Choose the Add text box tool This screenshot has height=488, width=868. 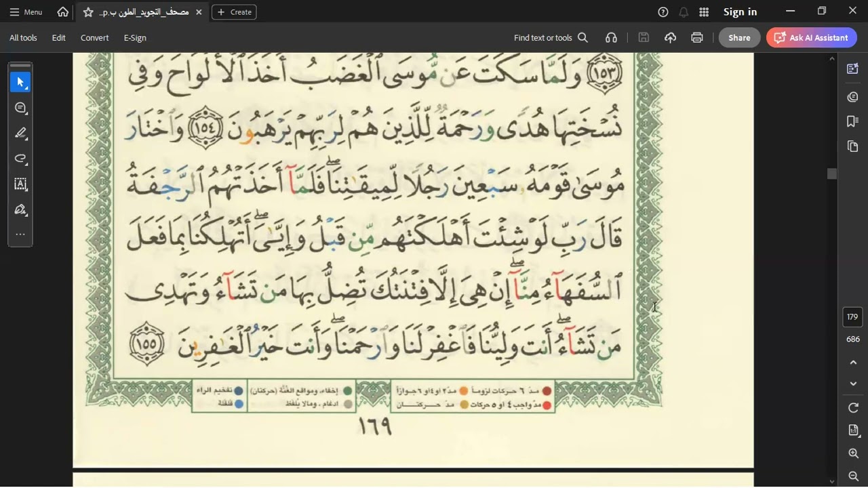coord(20,184)
